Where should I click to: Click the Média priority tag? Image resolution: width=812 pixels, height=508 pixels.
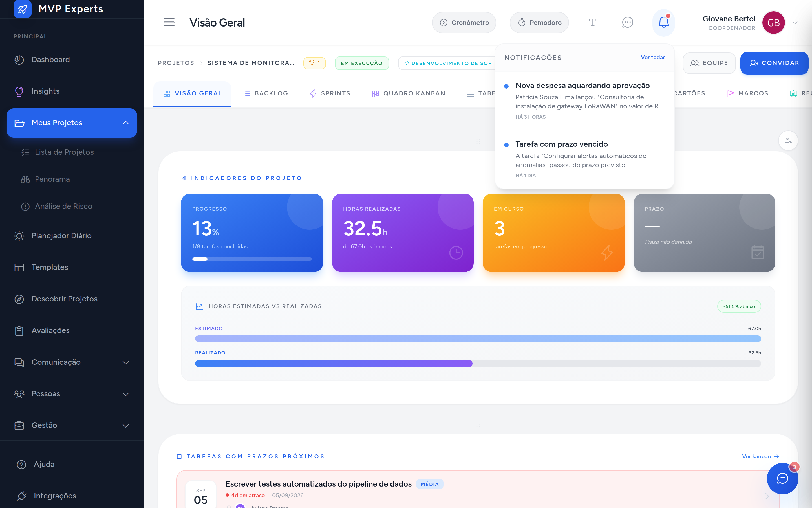tap(430, 484)
